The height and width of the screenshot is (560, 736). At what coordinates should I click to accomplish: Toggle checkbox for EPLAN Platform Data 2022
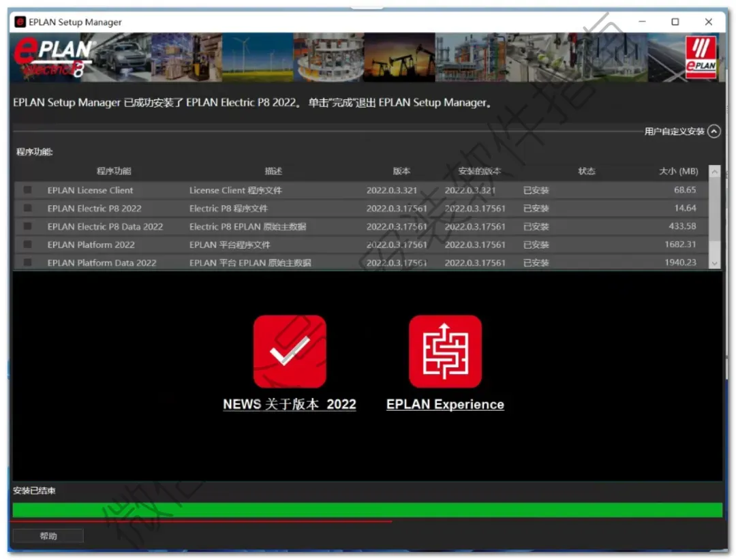(28, 262)
